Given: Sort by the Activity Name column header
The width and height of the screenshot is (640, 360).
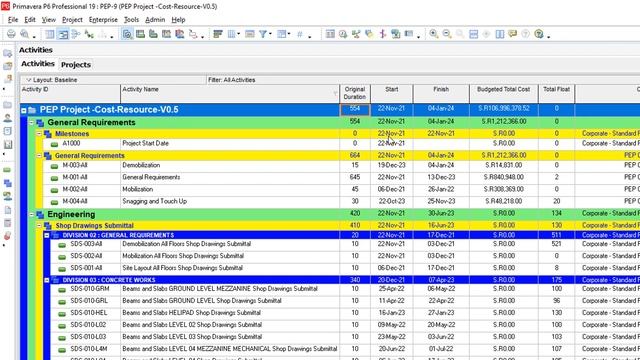Looking at the screenshot, I should 230,93.
